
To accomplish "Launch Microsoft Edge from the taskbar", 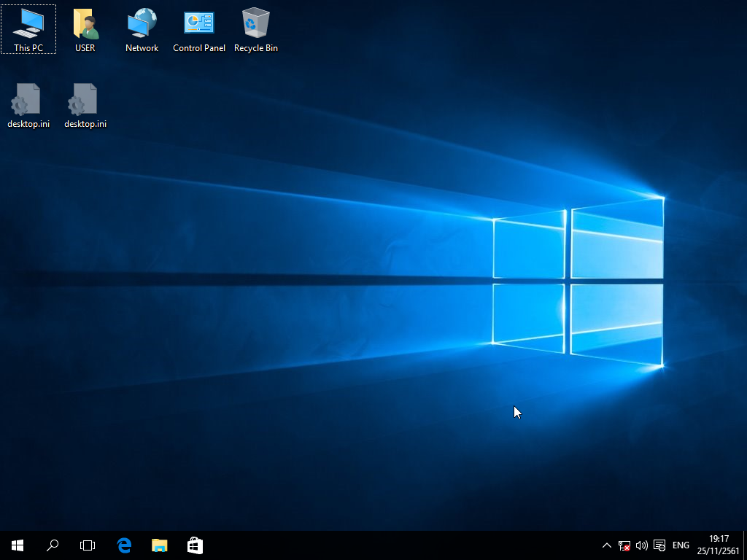I will coord(124,545).
